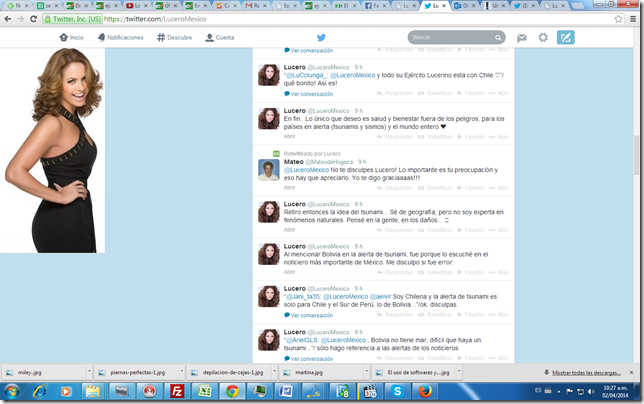Image resolution: width=644 pixels, height=404 pixels.
Task: Open 'Más' options on 'Ejército Lucerino' tweet
Action: pos(499,94)
